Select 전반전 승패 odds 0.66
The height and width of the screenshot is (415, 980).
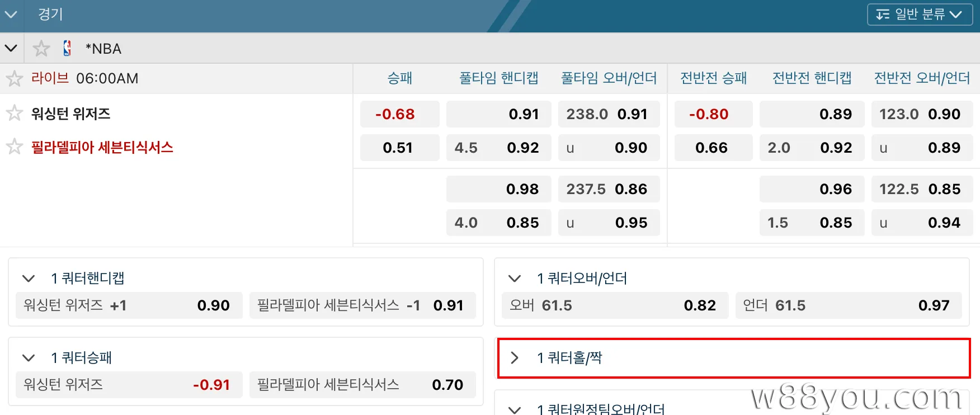713,148
